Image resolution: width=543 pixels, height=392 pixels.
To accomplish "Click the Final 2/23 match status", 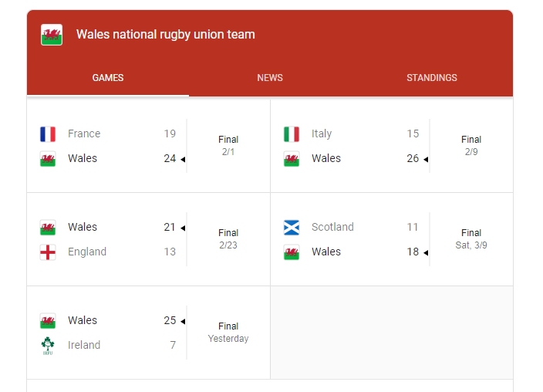I will click(x=228, y=238).
